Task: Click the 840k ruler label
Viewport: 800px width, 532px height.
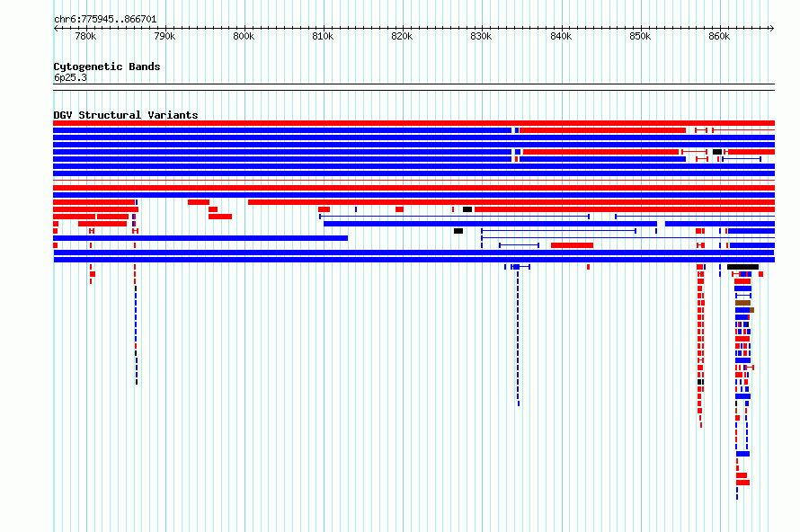Action: tap(561, 37)
